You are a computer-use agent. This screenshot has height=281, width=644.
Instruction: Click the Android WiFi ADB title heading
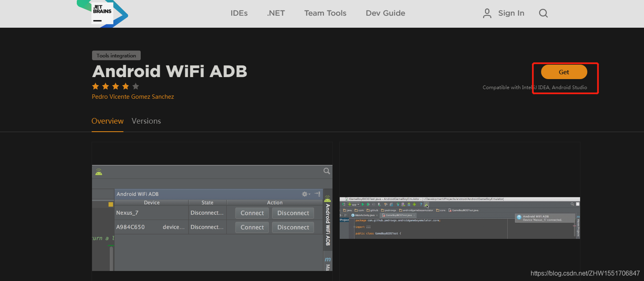tap(170, 71)
